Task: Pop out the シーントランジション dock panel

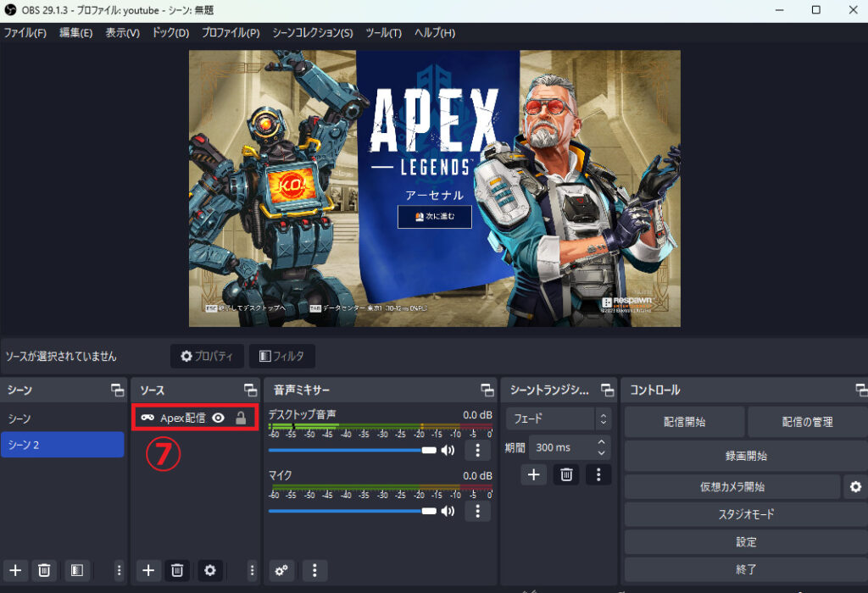Action: coord(607,390)
